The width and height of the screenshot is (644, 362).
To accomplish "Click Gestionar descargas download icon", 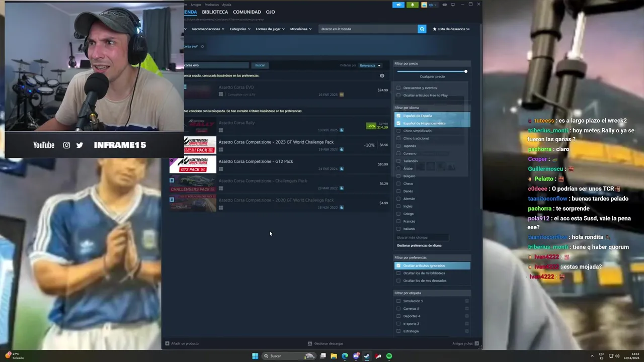I will coord(310,343).
